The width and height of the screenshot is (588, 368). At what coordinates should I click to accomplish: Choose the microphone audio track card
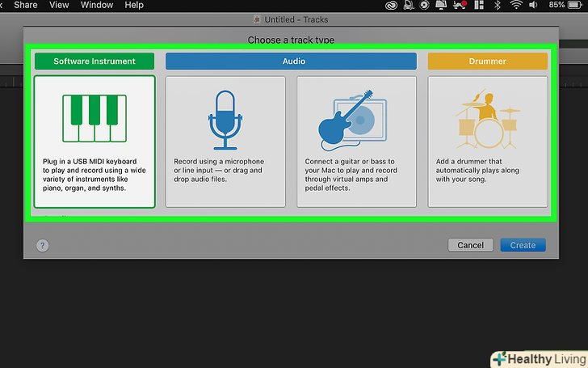tap(225, 142)
